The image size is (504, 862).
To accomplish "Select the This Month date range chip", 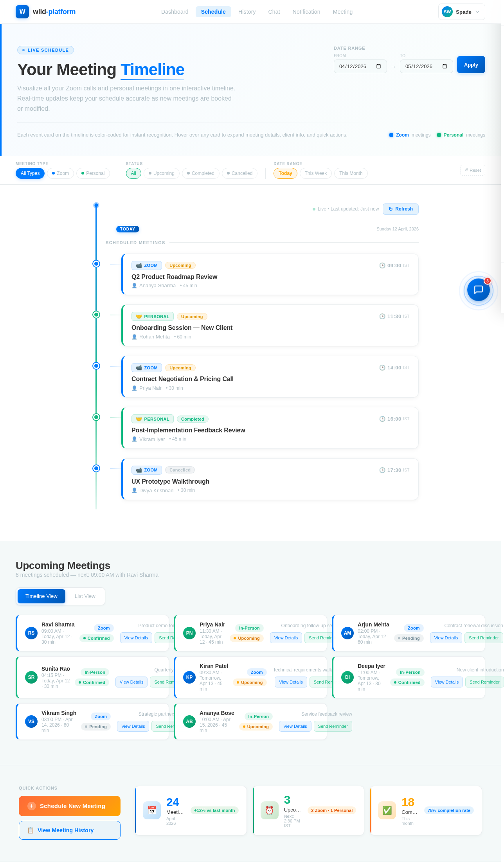I will 351,173.
